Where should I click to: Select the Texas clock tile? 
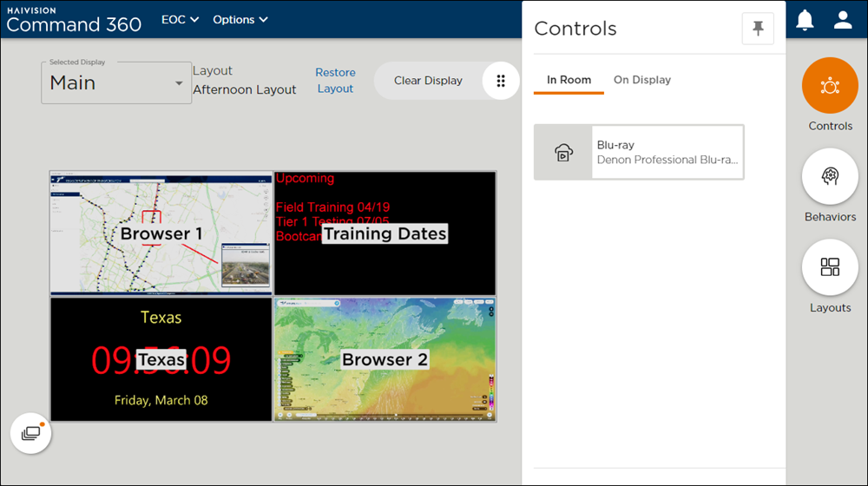pos(161,359)
